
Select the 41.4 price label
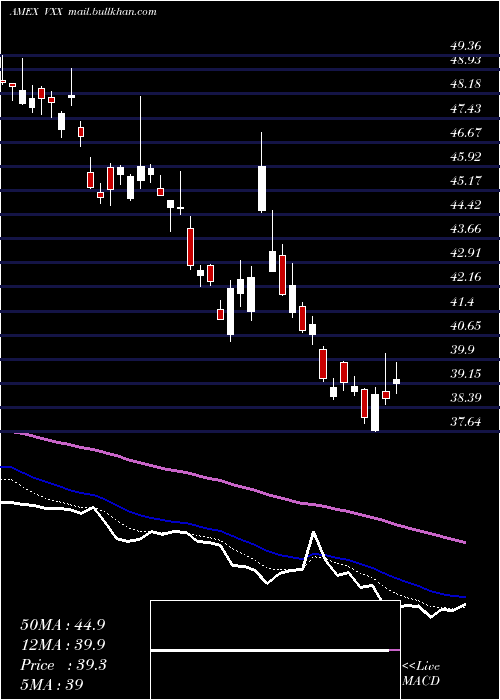[x=462, y=302]
